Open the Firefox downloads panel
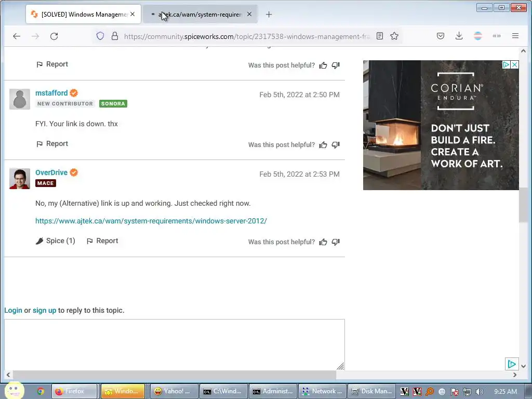 pos(459,36)
